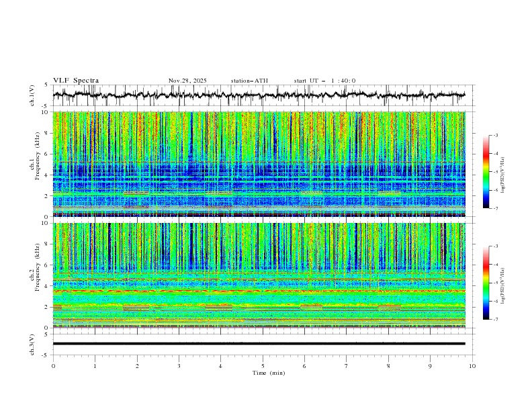Viewport: 532px width, 411px height.
Task: Click the 'VLF Spectra' title text
Action: click(x=76, y=81)
